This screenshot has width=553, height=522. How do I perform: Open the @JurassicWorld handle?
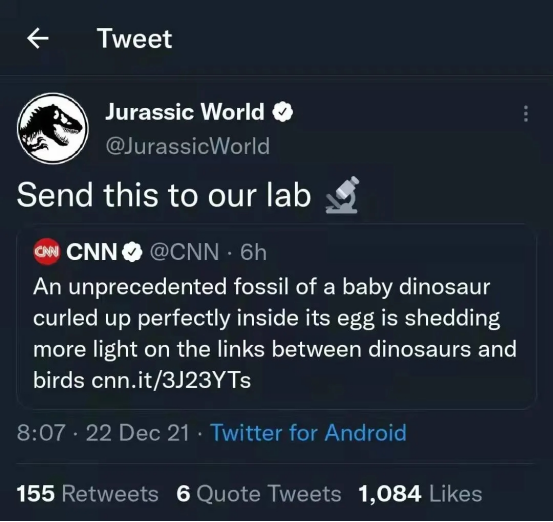[x=188, y=146]
